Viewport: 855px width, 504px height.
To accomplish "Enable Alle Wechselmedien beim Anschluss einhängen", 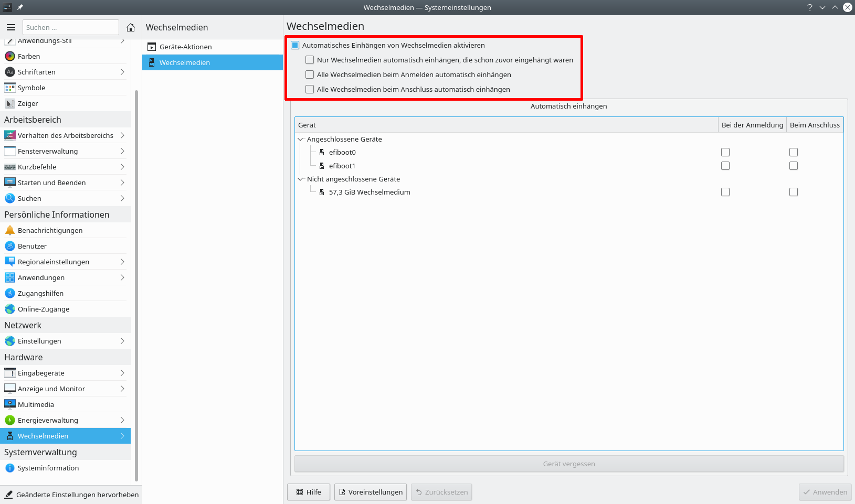I will [x=310, y=89].
